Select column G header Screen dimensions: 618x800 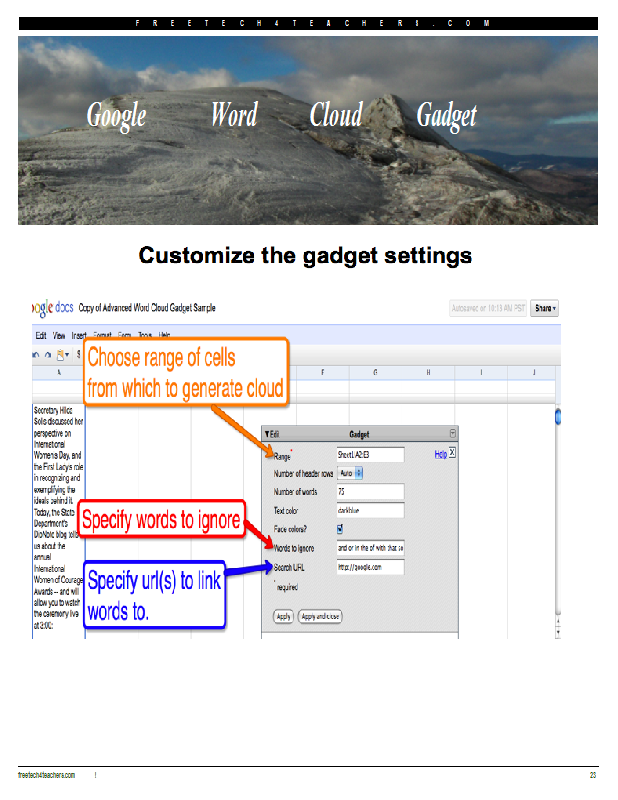[376, 372]
